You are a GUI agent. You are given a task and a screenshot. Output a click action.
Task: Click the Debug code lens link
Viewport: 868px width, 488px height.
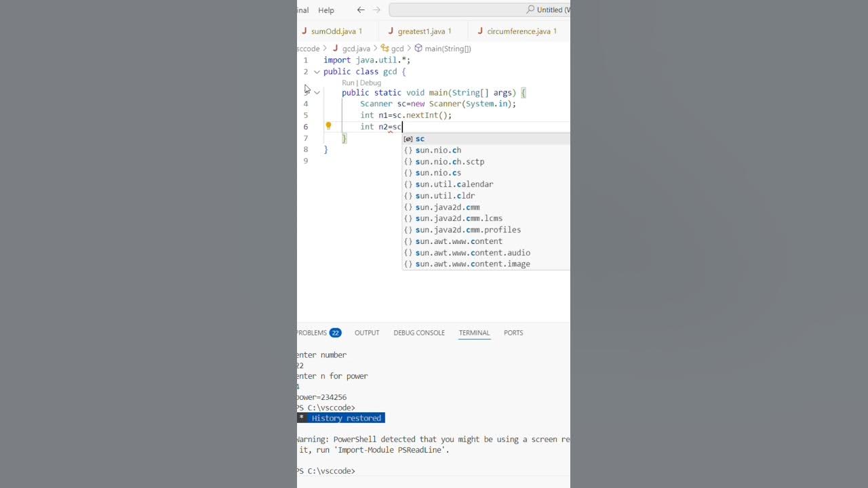(370, 83)
